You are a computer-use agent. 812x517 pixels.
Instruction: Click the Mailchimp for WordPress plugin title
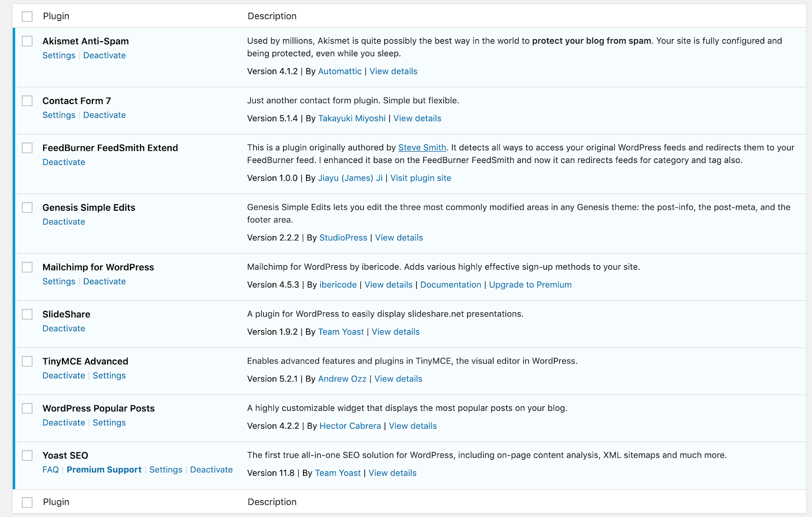pyautogui.click(x=98, y=267)
